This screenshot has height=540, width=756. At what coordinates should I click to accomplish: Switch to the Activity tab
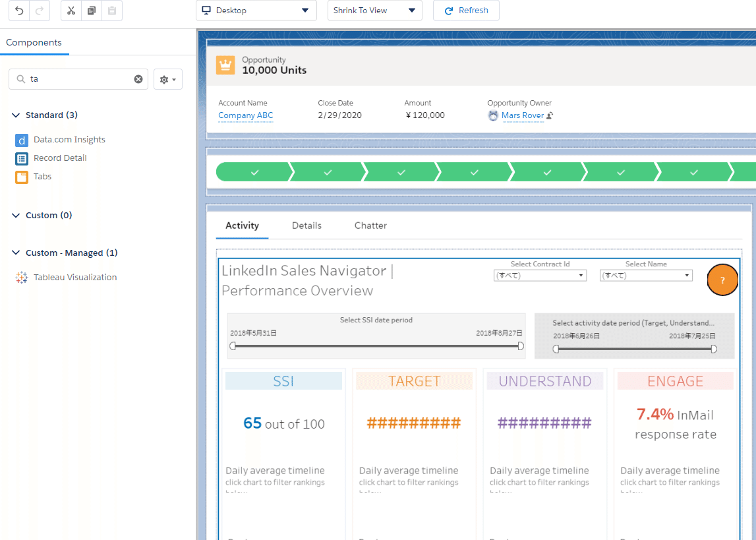pos(242,225)
